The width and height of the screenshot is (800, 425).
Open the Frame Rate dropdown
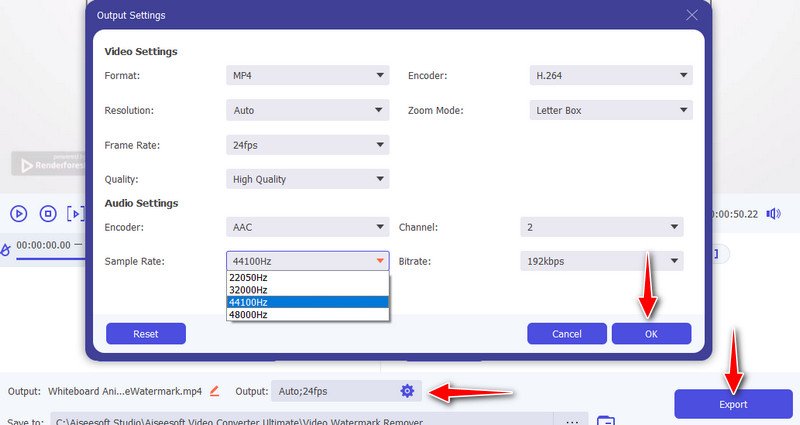[307, 145]
